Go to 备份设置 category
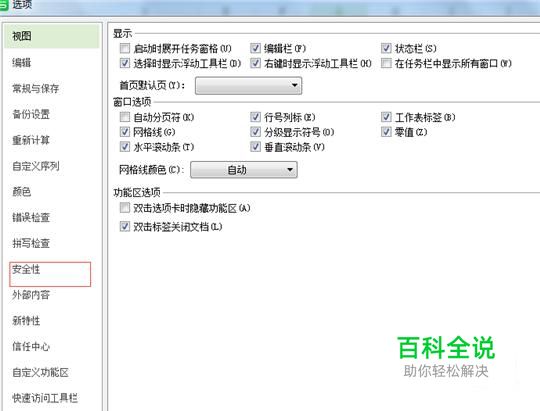The width and height of the screenshot is (540, 411). tap(31, 114)
